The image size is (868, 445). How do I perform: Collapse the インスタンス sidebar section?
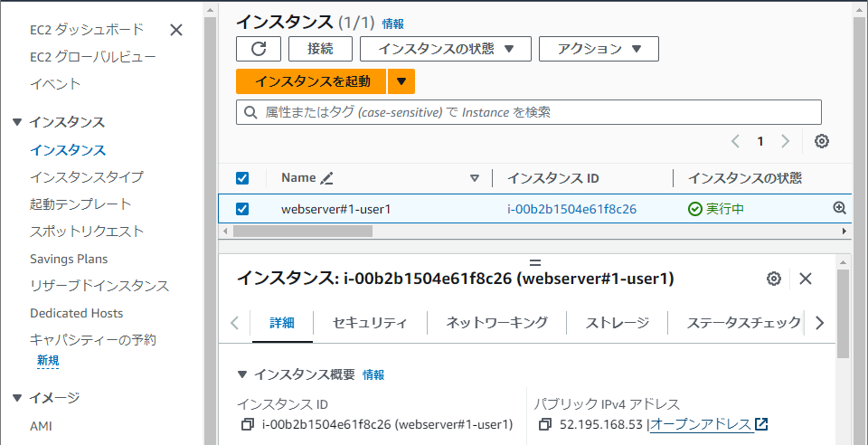click(17, 122)
